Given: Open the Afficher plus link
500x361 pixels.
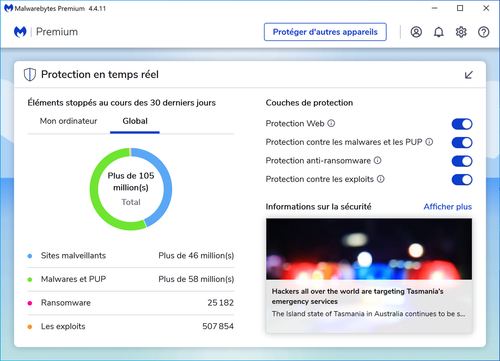Looking at the screenshot, I should click(x=448, y=207).
